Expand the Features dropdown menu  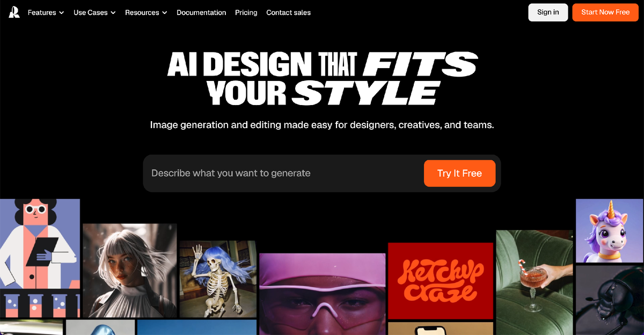46,12
